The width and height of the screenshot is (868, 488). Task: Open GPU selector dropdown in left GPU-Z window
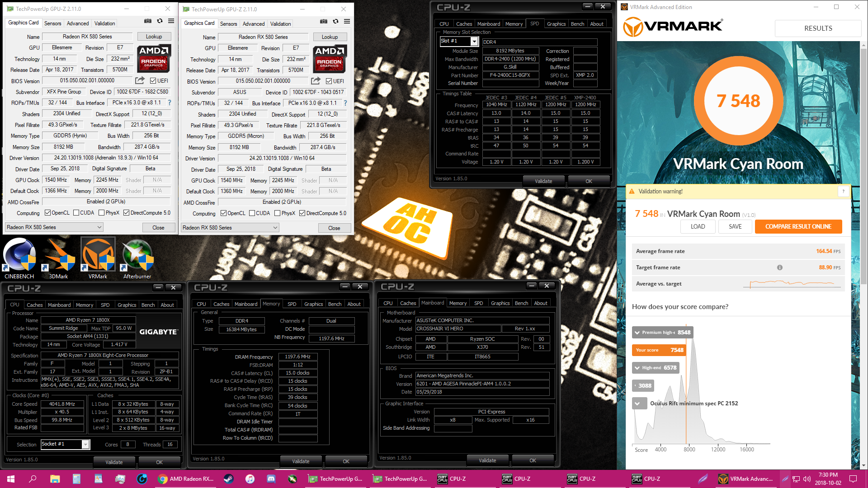(x=54, y=227)
